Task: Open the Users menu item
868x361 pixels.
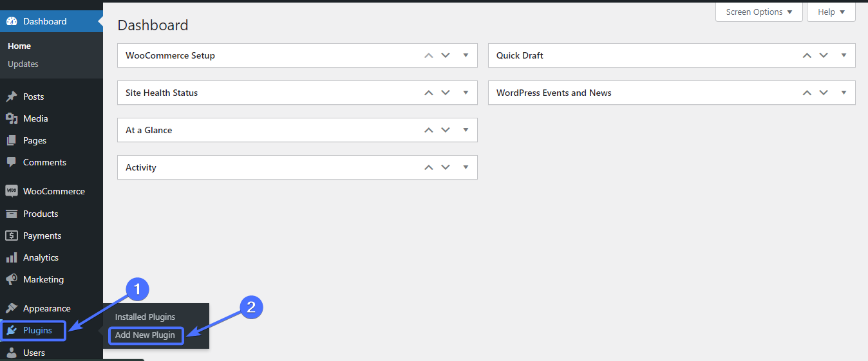Action: (x=52, y=353)
